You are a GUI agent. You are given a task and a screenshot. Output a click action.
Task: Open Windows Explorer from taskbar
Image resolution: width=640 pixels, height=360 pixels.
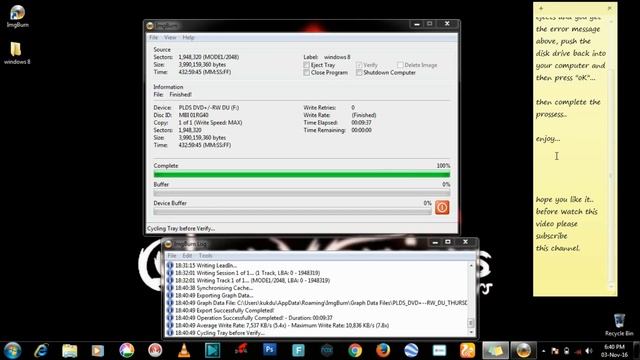(x=69, y=351)
